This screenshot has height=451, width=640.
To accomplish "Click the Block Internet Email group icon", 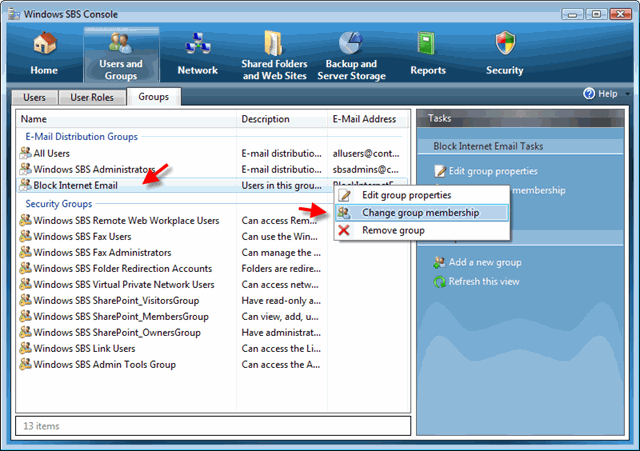I will coord(25,185).
